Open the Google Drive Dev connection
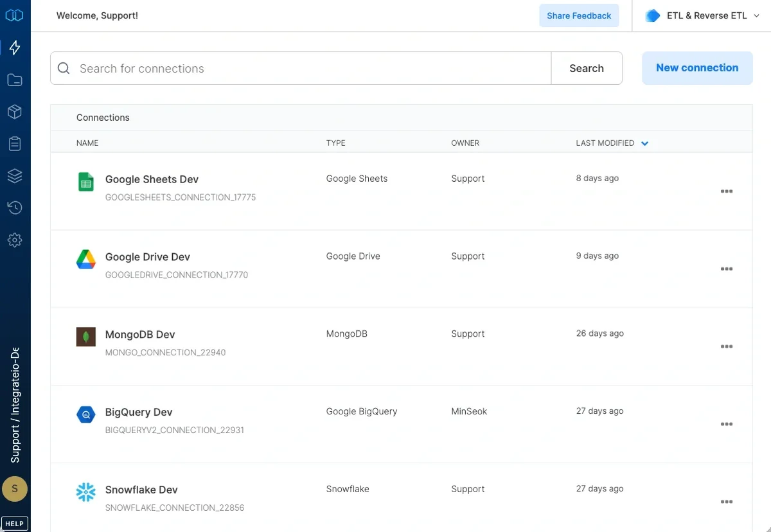 (x=148, y=257)
